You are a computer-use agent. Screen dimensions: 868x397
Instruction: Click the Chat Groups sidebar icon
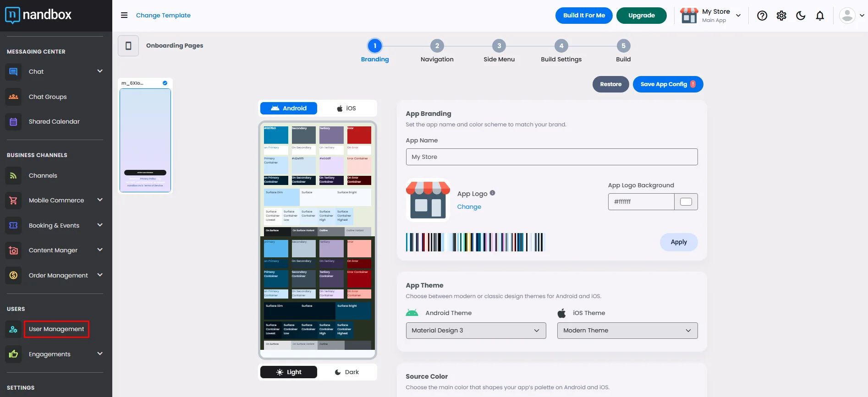point(13,97)
